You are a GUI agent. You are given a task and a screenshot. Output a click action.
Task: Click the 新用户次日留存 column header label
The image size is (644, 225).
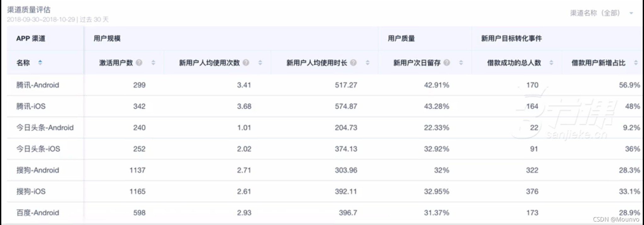point(417,63)
